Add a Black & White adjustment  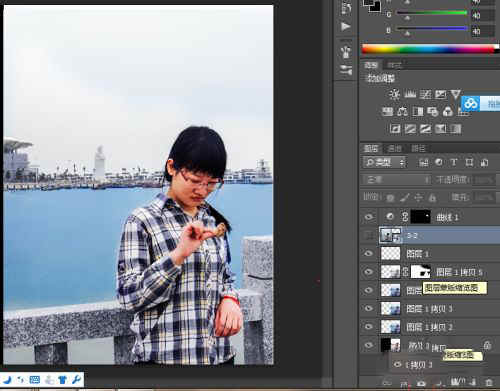click(418, 111)
